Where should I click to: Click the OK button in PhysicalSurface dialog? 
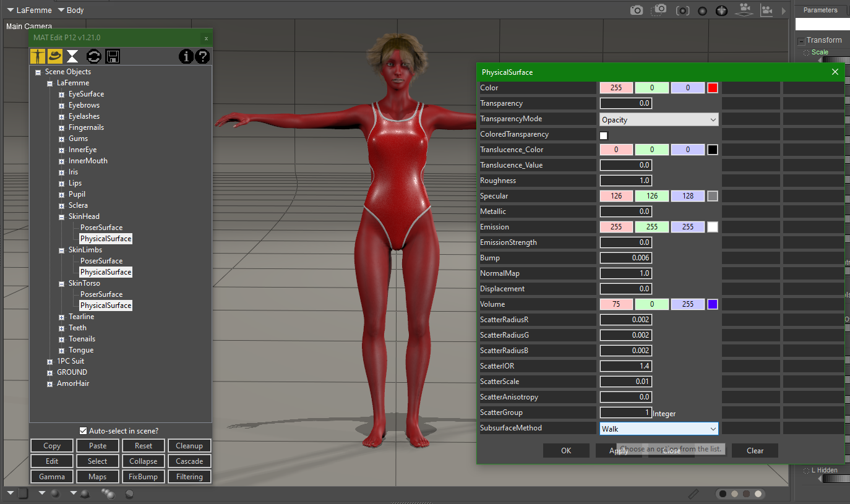(566, 451)
